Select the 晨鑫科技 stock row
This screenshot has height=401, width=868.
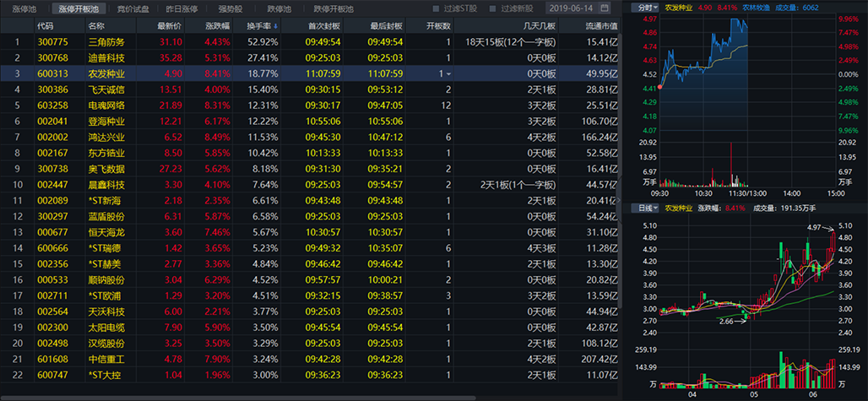pos(309,185)
